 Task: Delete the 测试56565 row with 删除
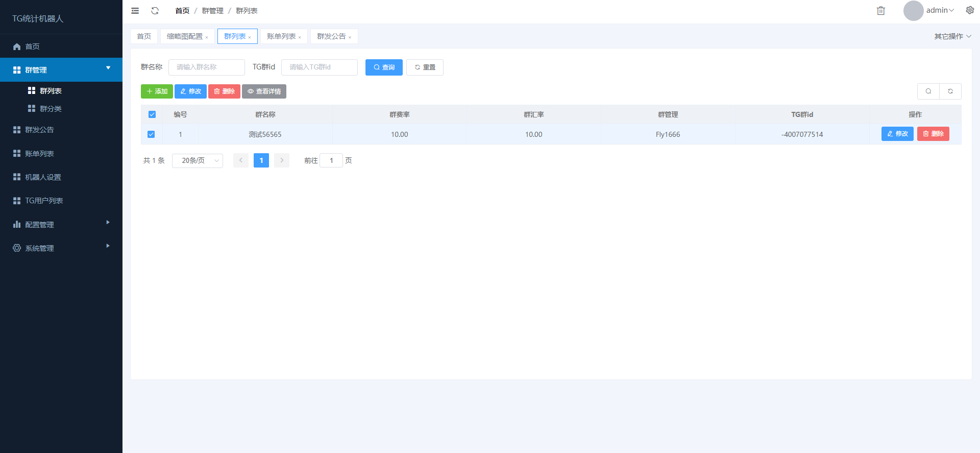[x=933, y=134]
